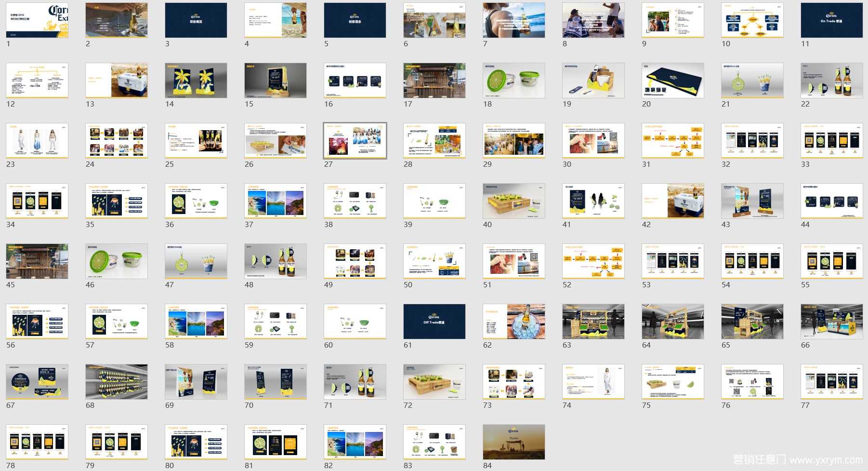Select slide 3 dark blue section slide
This screenshot has height=471, width=868.
tap(196, 20)
